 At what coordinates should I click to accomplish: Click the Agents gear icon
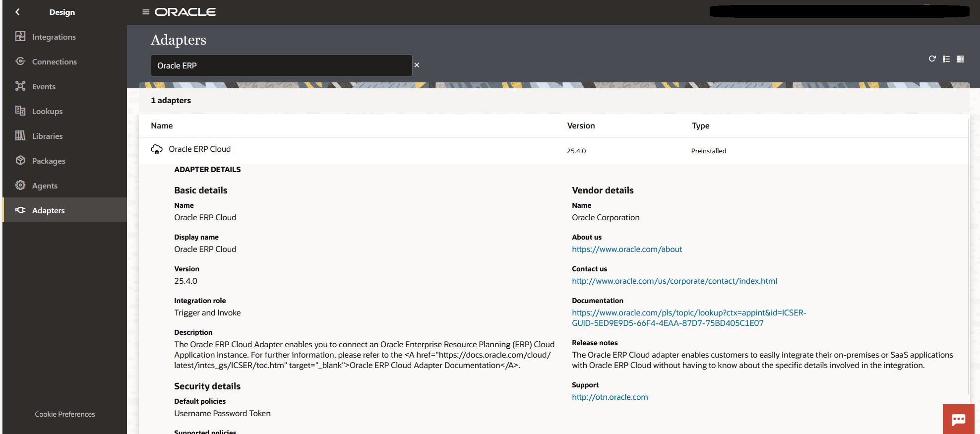[20, 186]
